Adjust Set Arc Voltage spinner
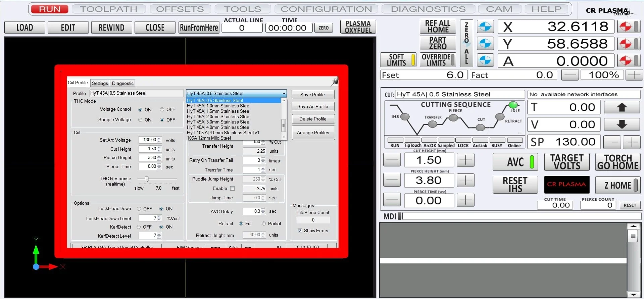Image resolution: width=644 pixels, height=299 pixels. 159,140
